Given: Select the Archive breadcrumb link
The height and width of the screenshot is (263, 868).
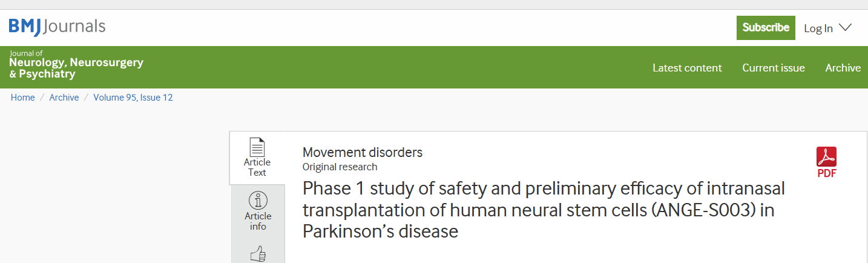Looking at the screenshot, I should pos(64,98).
